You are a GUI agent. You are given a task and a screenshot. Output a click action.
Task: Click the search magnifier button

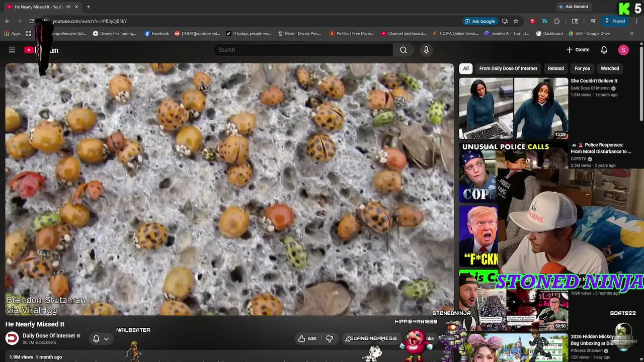404,50
